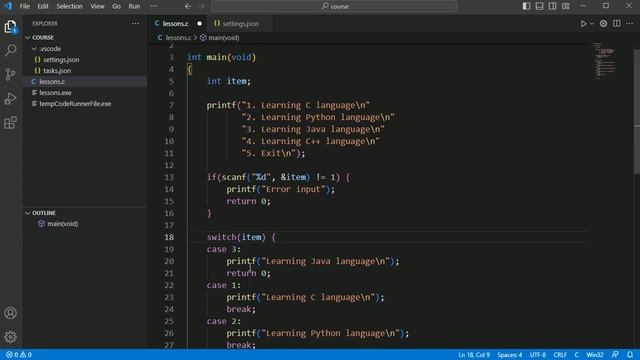Open run options dropdown arrow
640x360 pixels.
[x=592, y=24]
